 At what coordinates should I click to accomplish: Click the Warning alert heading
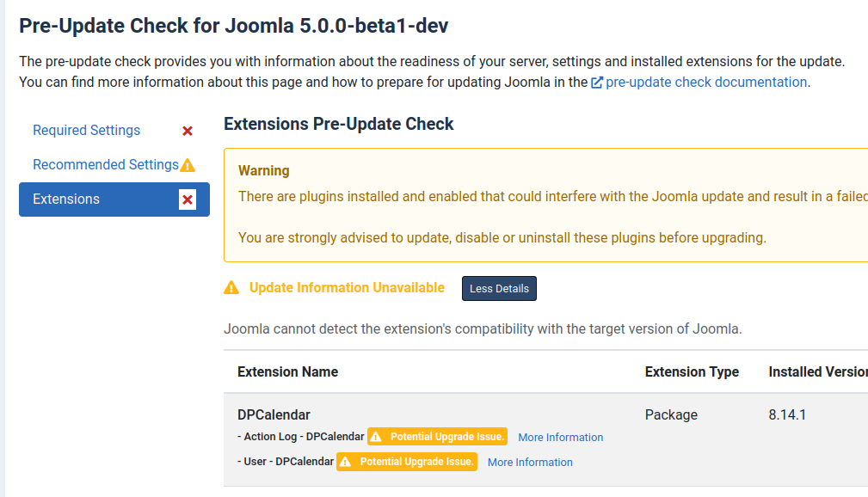[x=263, y=171]
